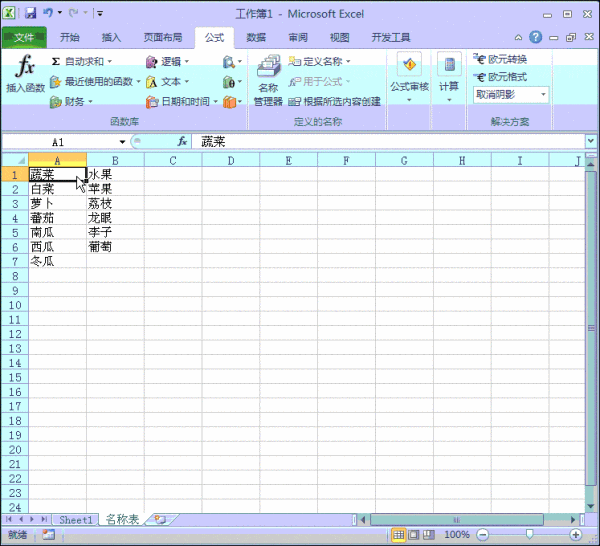600x546 pixels.
Task: Open Recently Used functions list
Action: (x=96, y=81)
